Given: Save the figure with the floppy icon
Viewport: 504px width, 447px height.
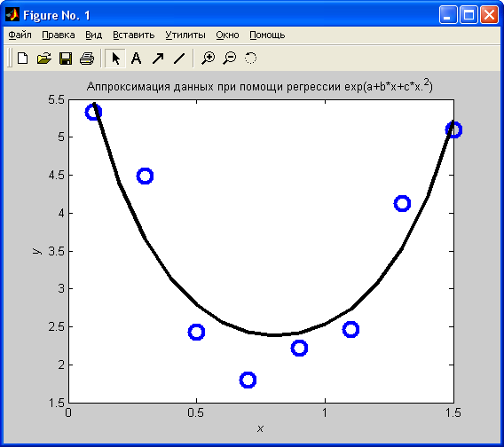Looking at the screenshot, I should tap(66, 59).
